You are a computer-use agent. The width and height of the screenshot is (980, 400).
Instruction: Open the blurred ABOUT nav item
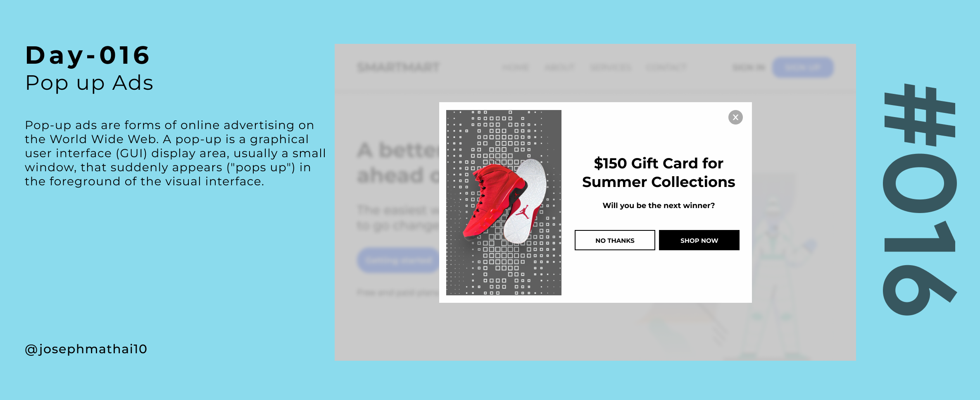[559, 67]
